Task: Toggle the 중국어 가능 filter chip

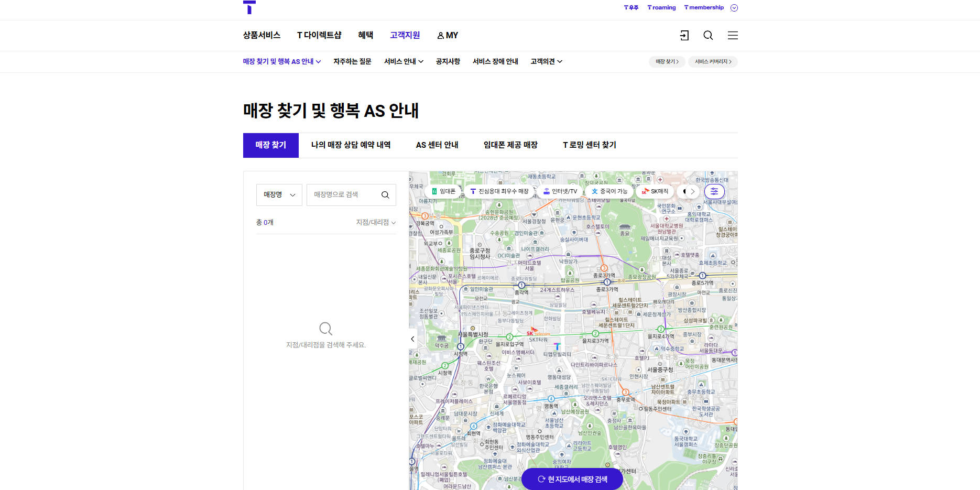Action: coord(610,191)
